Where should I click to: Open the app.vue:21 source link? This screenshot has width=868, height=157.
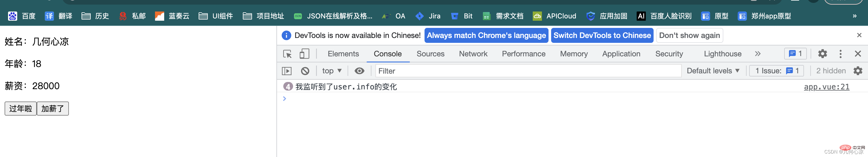coord(826,87)
